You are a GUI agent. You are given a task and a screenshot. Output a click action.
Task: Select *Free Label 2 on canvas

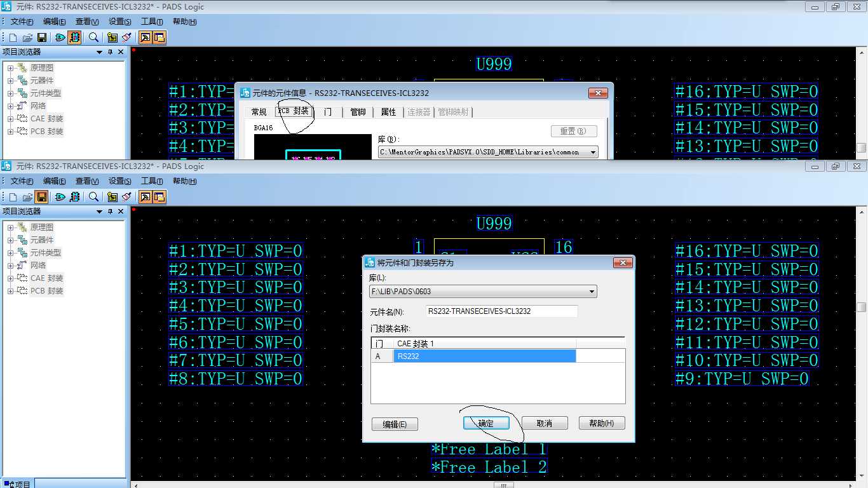tap(489, 468)
